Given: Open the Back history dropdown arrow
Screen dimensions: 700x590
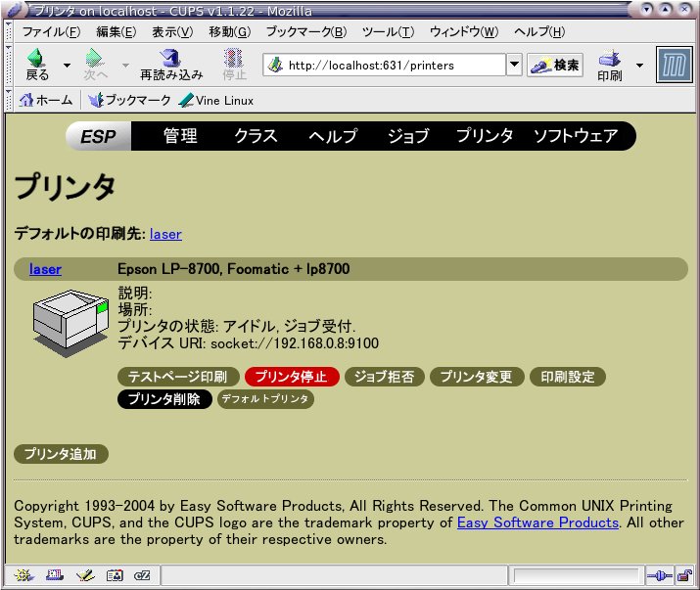Looking at the screenshot, I should click(x=67, y=66).
